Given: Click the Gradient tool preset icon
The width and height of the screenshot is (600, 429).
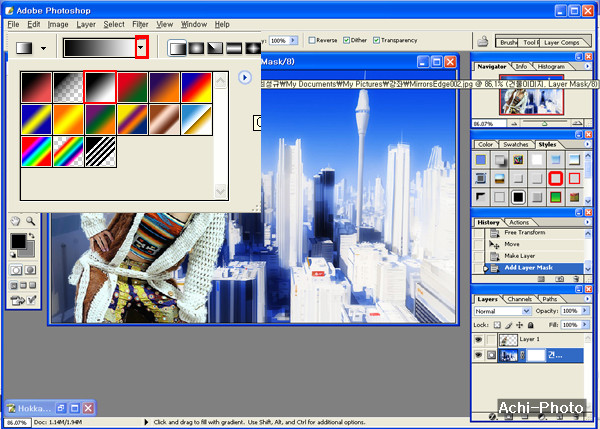Looking at the screenshot, I should tap(23, 47).
